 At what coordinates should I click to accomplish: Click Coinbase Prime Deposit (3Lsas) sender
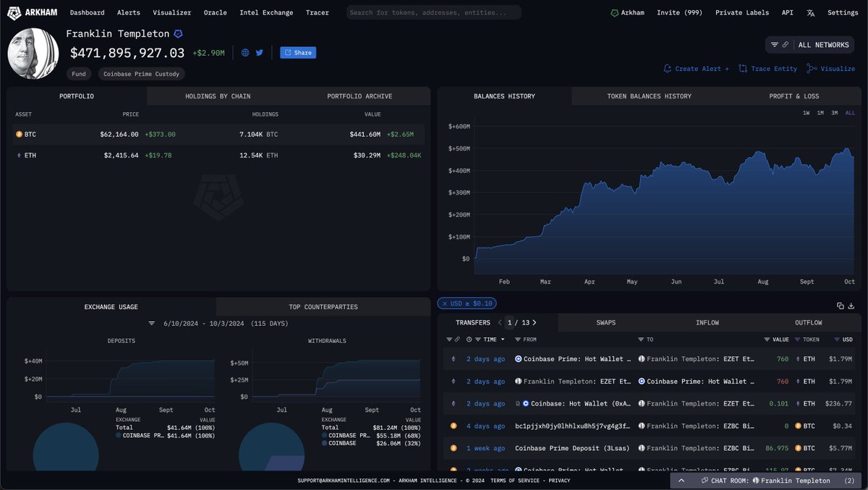tap(572, 449)
